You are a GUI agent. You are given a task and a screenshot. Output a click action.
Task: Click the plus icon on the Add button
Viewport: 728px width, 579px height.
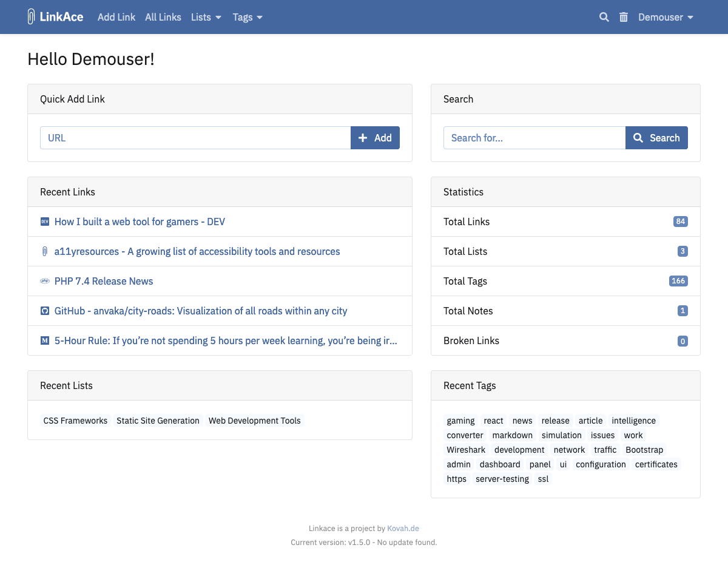click(363, 138)
